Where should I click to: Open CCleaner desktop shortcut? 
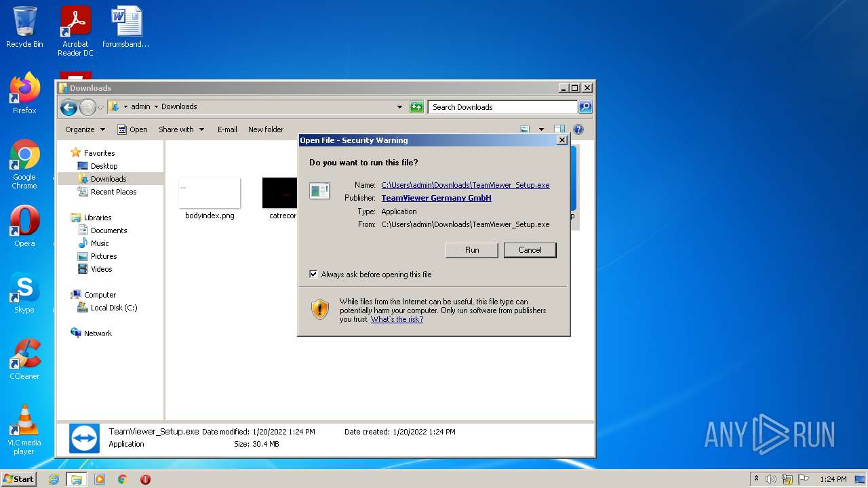pyautogui.click(x=24, y=359)
